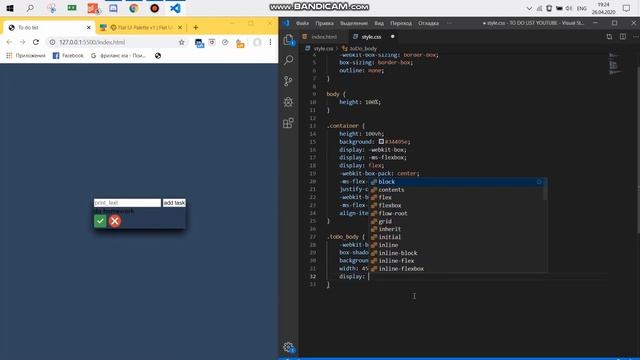Reload the Chrome page
Viewport: 640px width, 360px height.
pos(36,42)
